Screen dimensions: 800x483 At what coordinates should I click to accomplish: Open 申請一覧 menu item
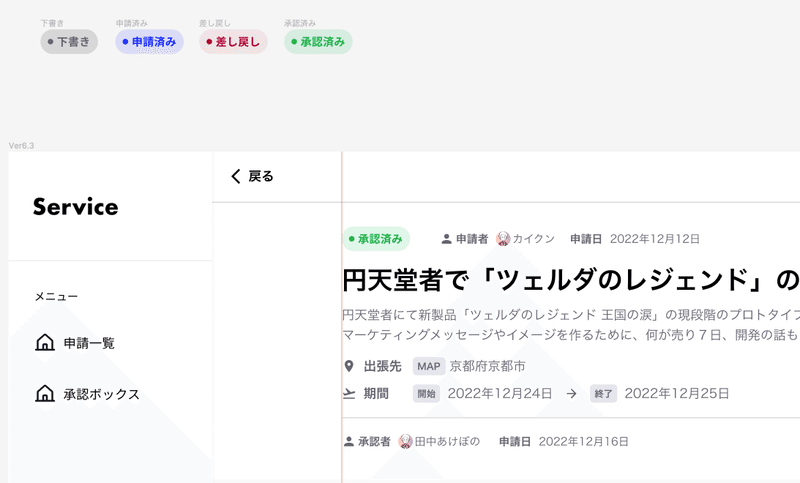[89, 343]
